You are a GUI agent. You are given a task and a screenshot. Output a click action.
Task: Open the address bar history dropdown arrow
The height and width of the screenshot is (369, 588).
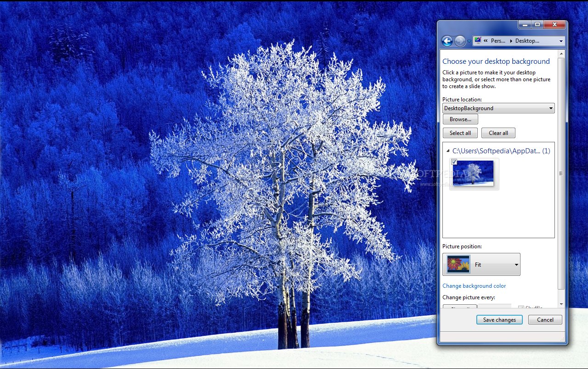point(561,41)
